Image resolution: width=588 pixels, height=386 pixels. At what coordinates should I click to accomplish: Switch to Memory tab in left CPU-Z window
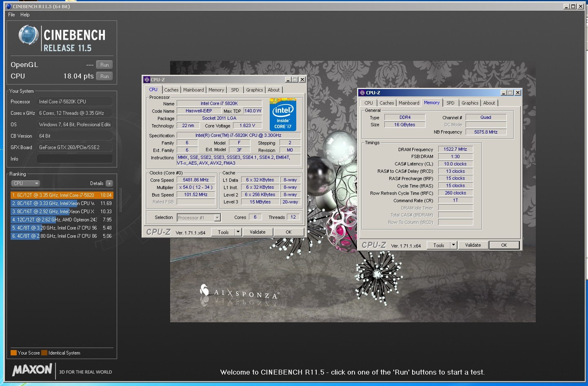[216, 90]
